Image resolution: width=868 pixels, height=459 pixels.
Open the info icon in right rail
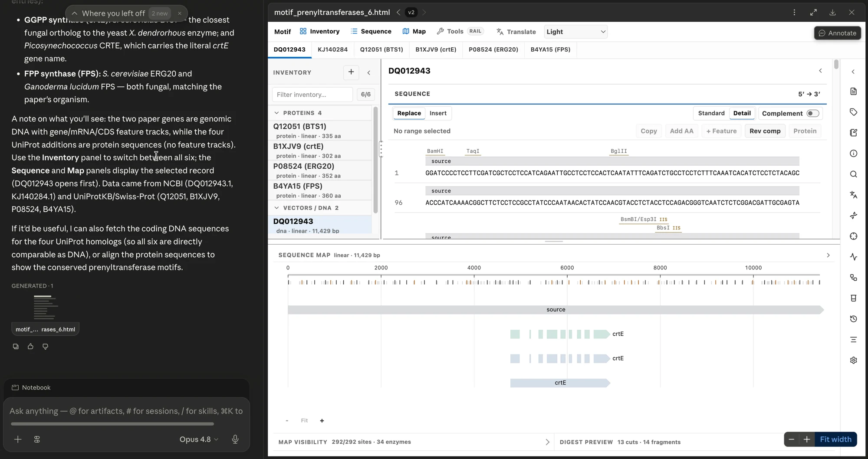pos(853,154)
